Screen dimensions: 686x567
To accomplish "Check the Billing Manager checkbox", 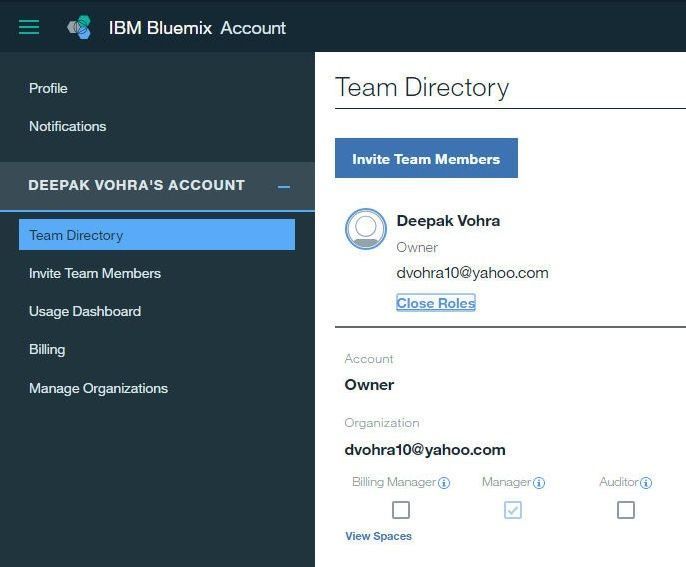I will pos(401,510).
